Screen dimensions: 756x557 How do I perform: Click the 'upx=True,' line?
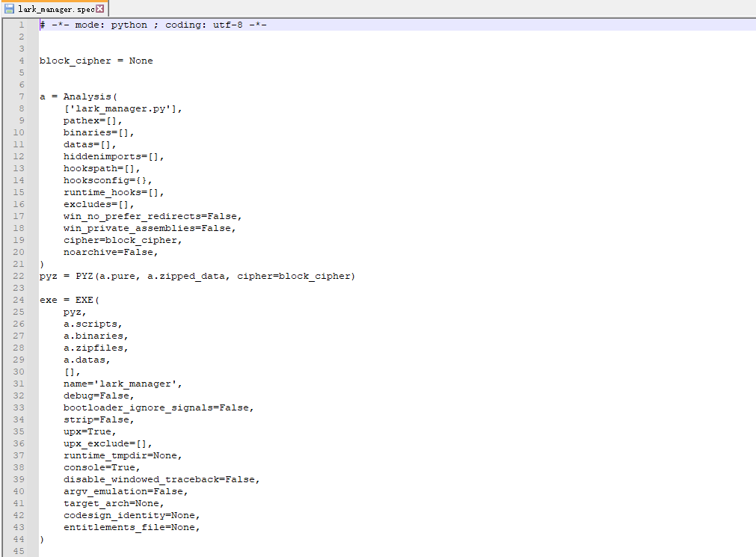click(90, 431)
